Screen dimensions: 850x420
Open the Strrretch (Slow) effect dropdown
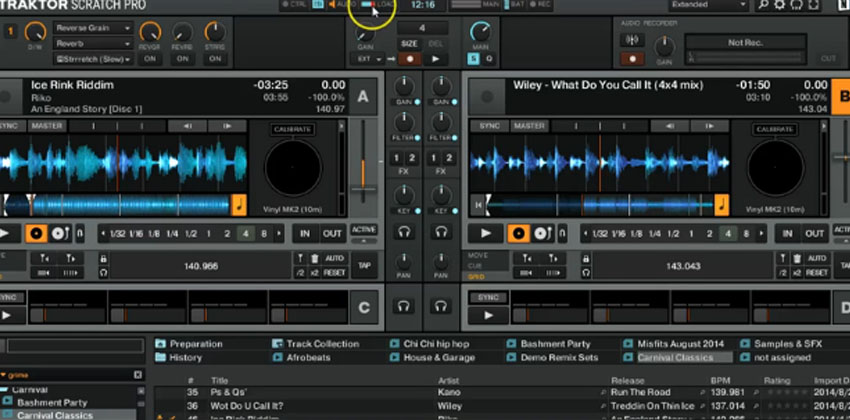tap(93, 59)
